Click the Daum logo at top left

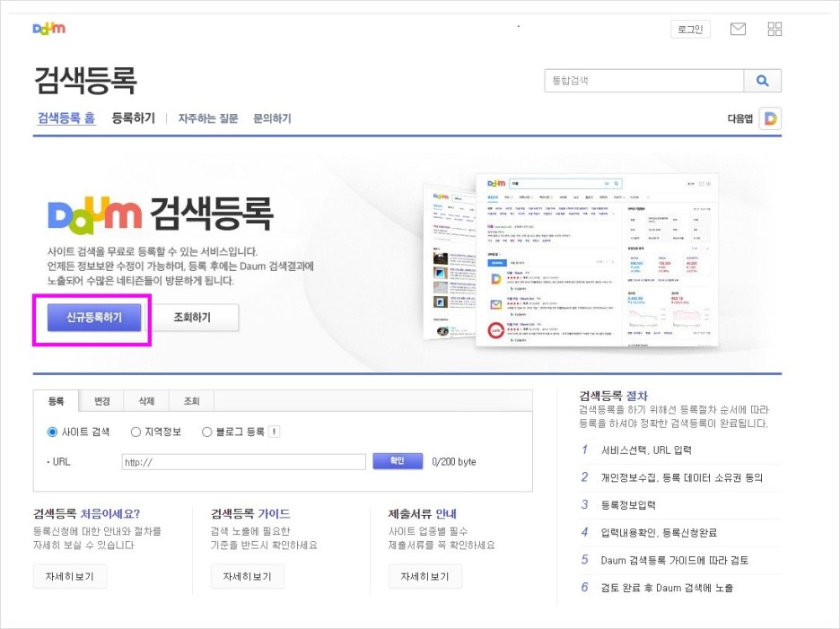coord(48,29)
